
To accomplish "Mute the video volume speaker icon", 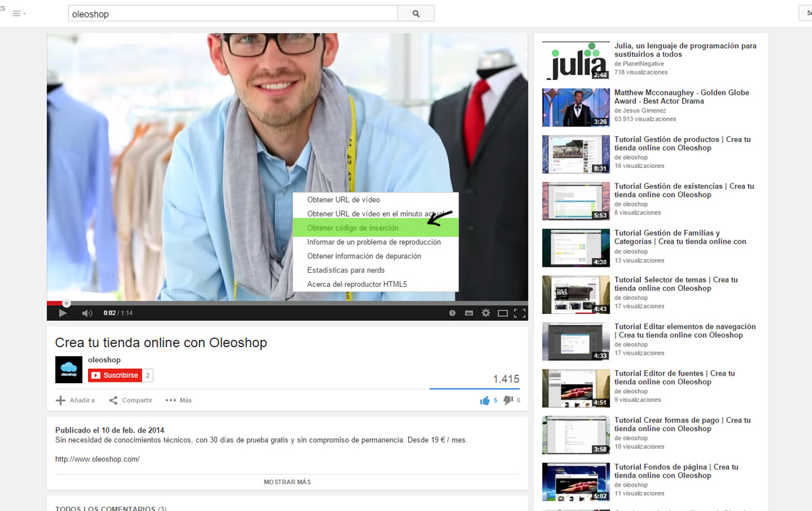I will 87,313.
